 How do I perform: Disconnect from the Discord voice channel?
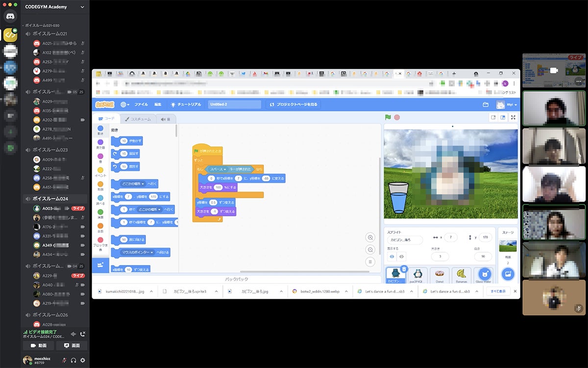[x=83, y=334]
